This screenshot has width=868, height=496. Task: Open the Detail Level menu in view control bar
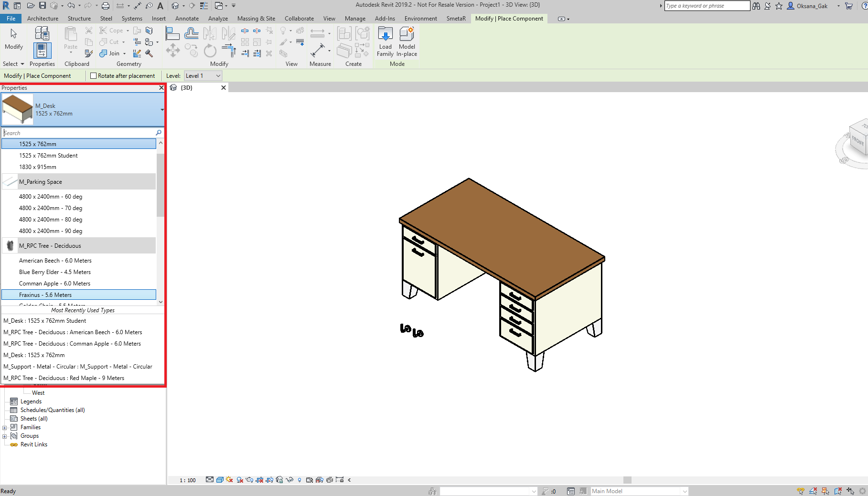pyautogui.click(x=210, y=480)
